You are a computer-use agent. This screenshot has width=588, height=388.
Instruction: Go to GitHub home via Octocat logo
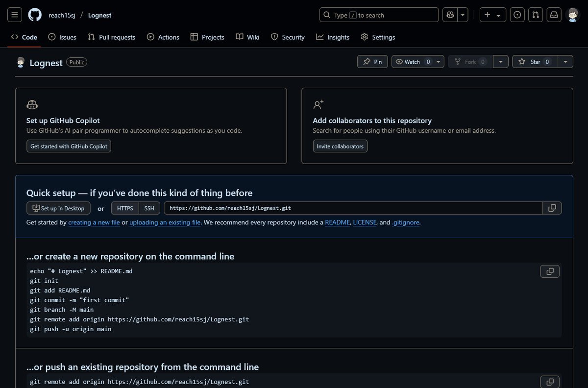pyautogui.click(x=35, y=15)
